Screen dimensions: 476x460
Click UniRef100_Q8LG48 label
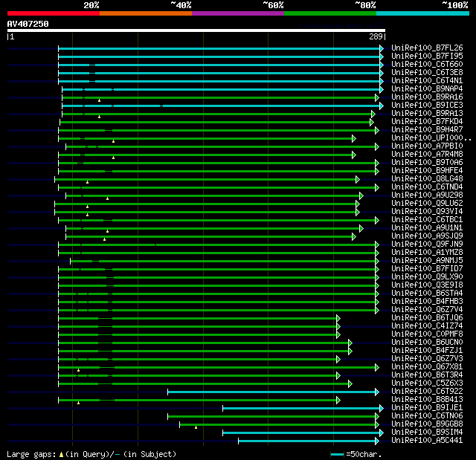pos(427,179)
